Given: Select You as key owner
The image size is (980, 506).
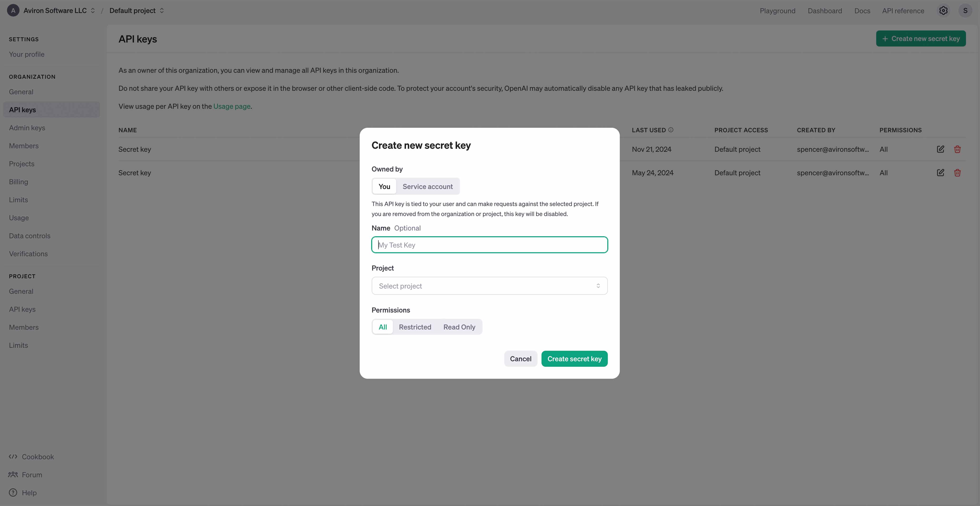Looking at the screenshot, I should tap(384, 186).
